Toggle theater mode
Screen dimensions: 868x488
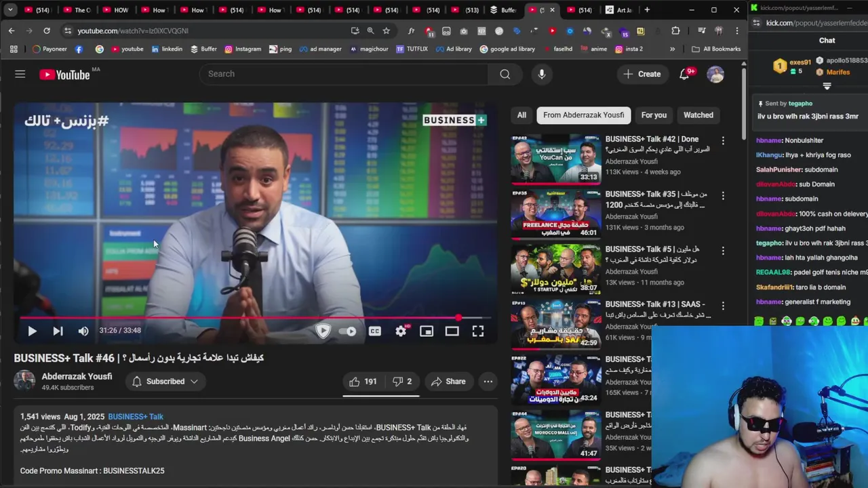452,331
